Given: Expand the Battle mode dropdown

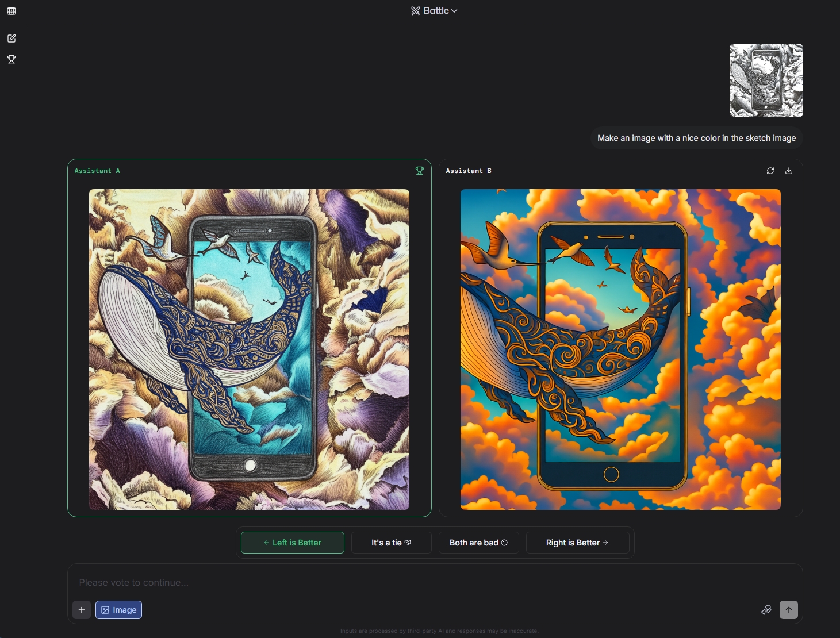Looking at the screenshot, I should [434, 11].
